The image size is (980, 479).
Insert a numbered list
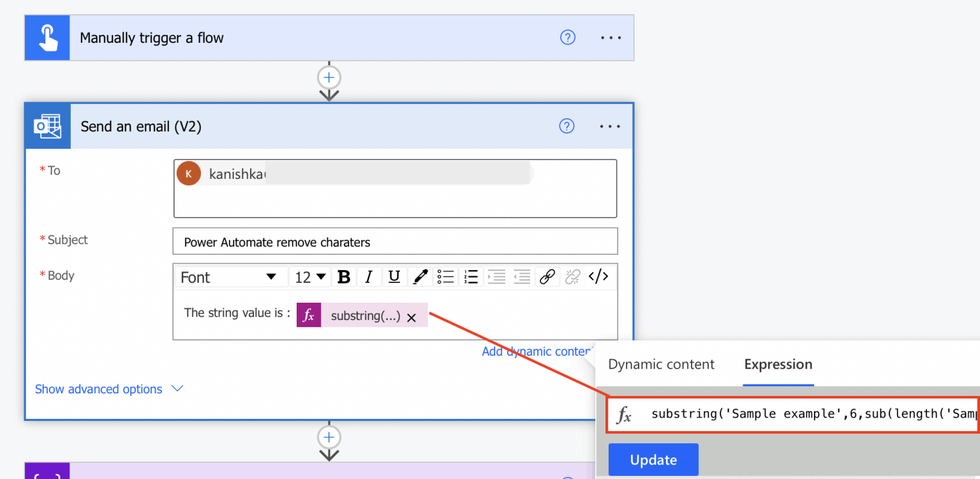471,276
